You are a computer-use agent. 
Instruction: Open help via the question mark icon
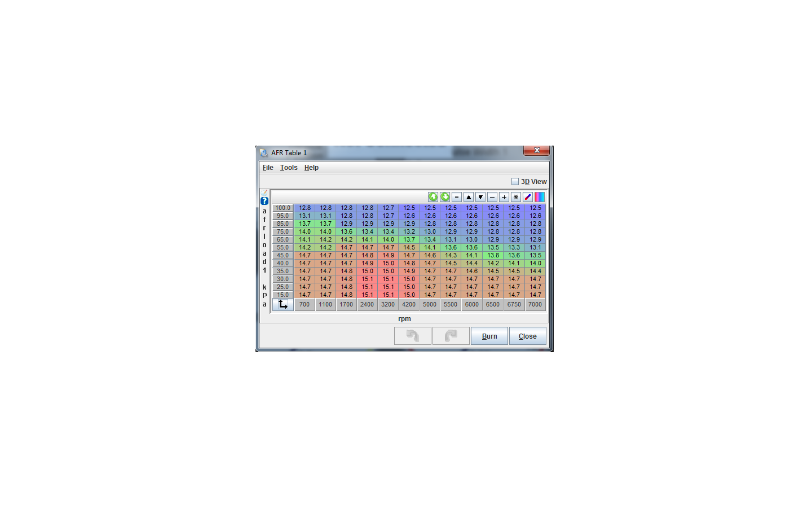pyautogui.click(x=264, y=200)
